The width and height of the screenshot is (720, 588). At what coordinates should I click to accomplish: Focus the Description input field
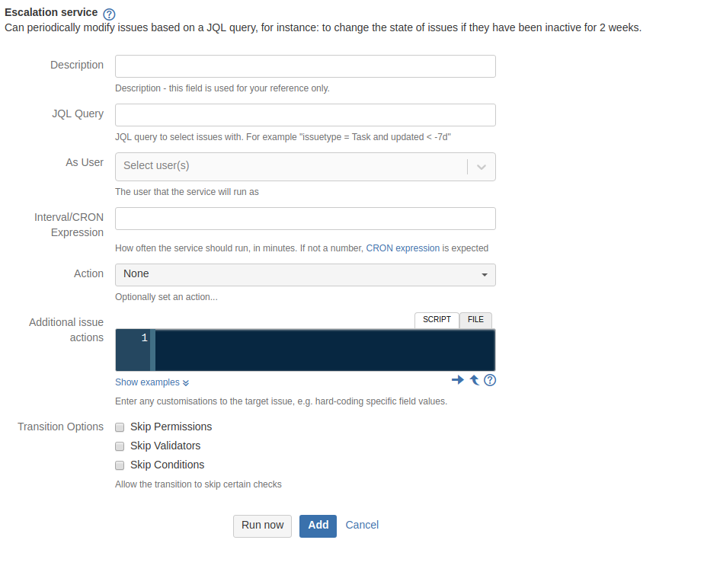(306, 66)
